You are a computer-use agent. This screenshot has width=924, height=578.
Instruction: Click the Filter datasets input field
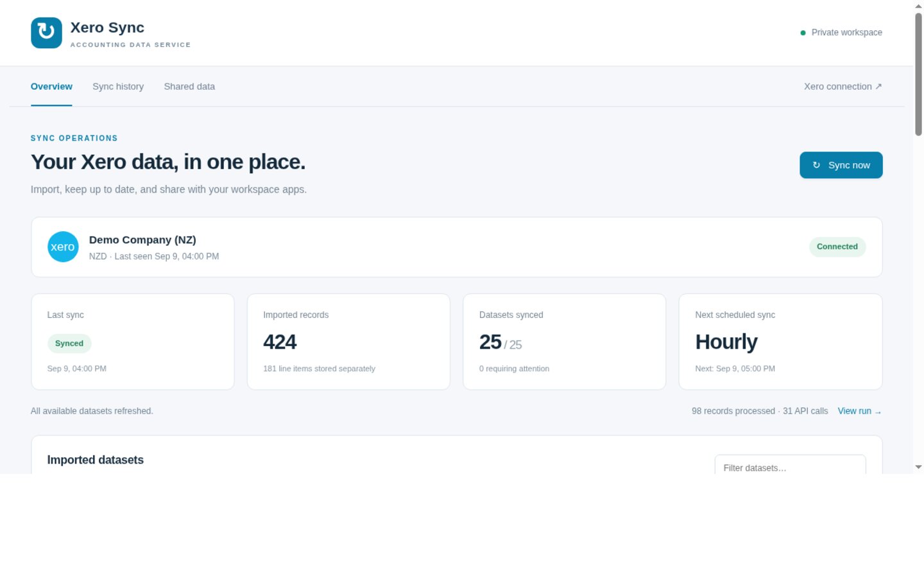791,465
